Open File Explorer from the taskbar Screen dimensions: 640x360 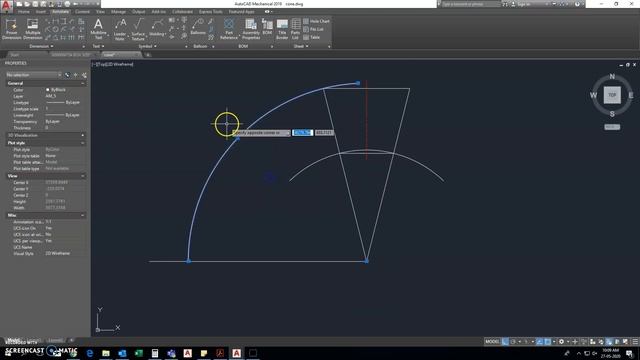[x=106, y=353]
